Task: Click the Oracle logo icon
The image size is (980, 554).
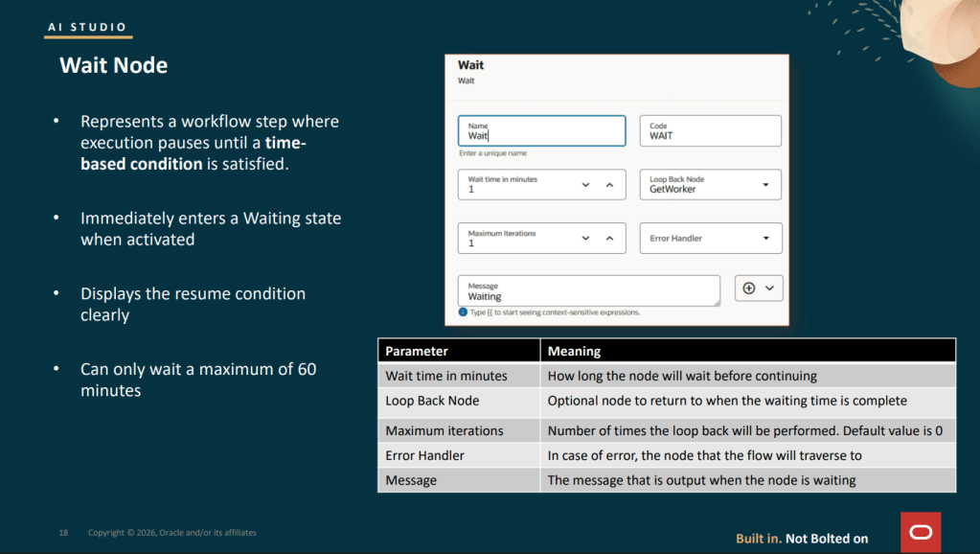Action: 920,532
